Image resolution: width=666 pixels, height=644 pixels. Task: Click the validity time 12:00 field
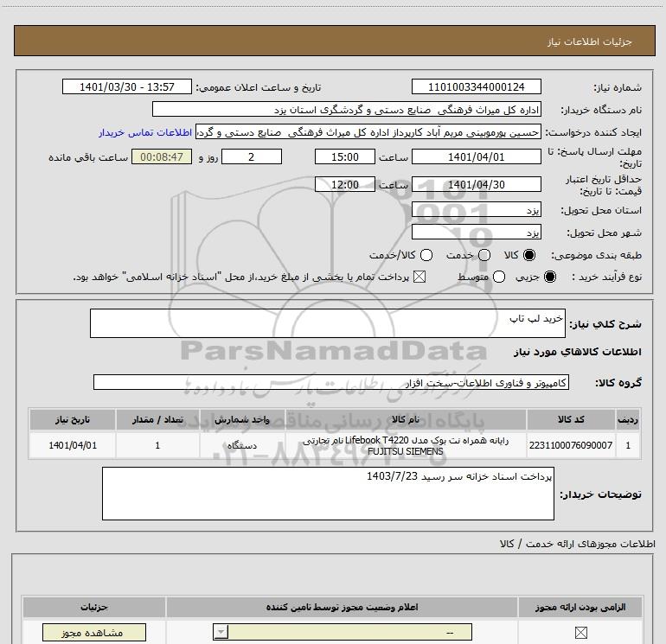pos(345,184)
